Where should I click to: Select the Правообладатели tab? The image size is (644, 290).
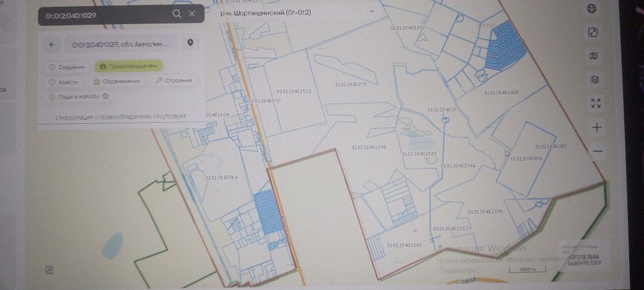coord(129,66)
